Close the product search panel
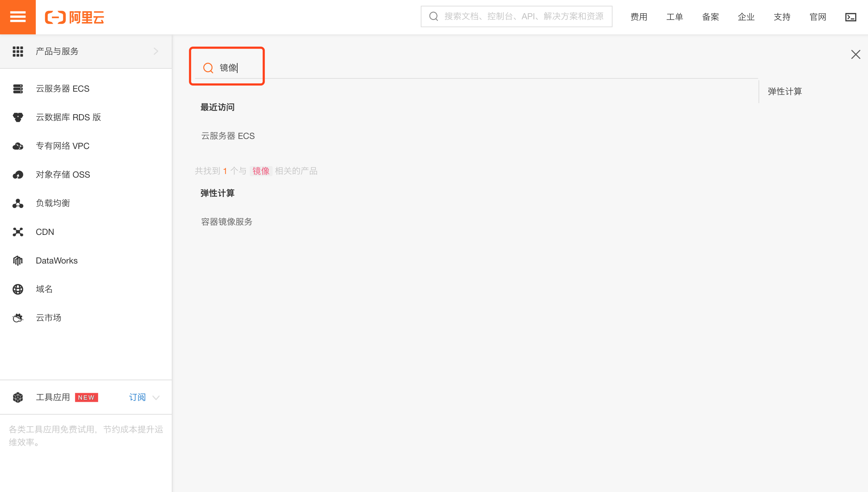This screenshot has width=868, height=492. pos(855,54)
